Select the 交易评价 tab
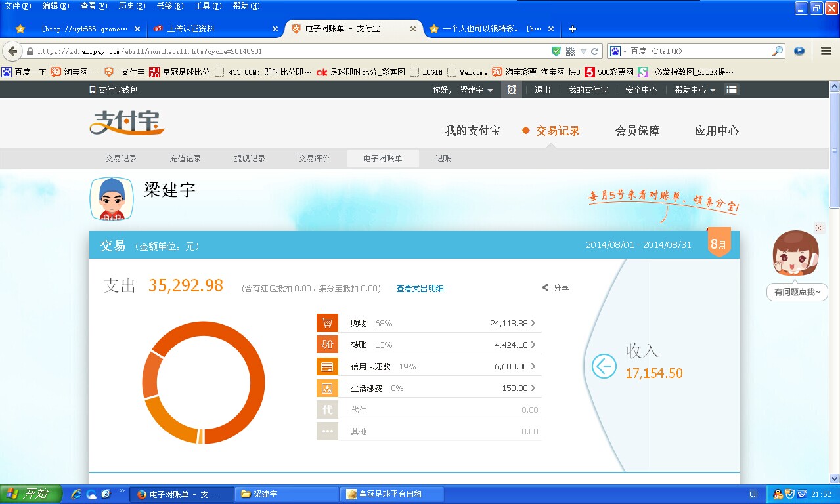The height and width of the screenshot is (504, 840). click(x=314, y=159)
